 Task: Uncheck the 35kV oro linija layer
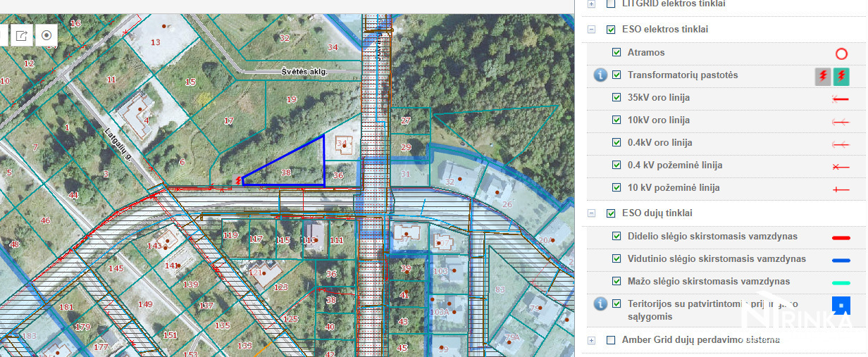tap(616, 98)
